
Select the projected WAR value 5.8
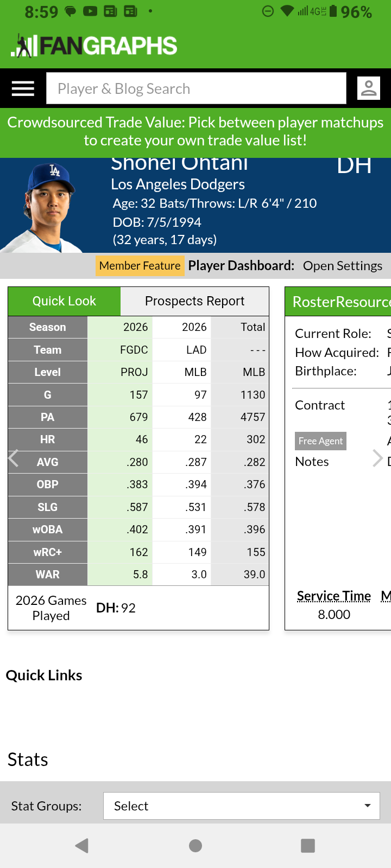(141, 575)
